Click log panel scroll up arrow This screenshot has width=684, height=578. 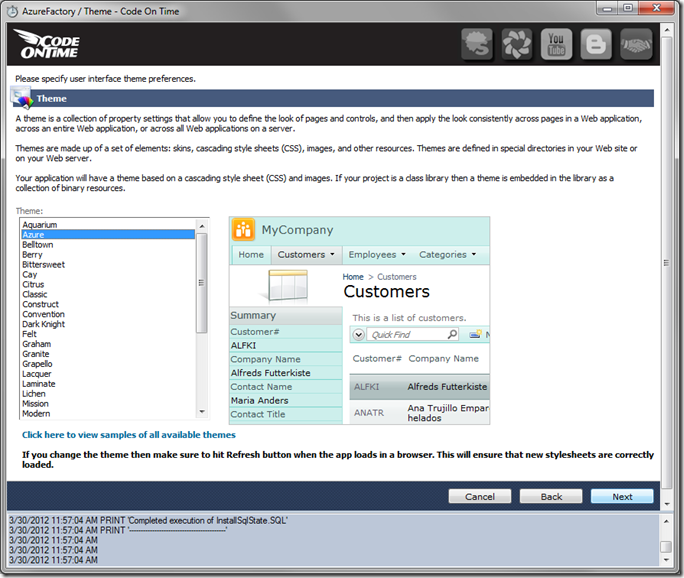pyautogui.click(x=666, y=521)
